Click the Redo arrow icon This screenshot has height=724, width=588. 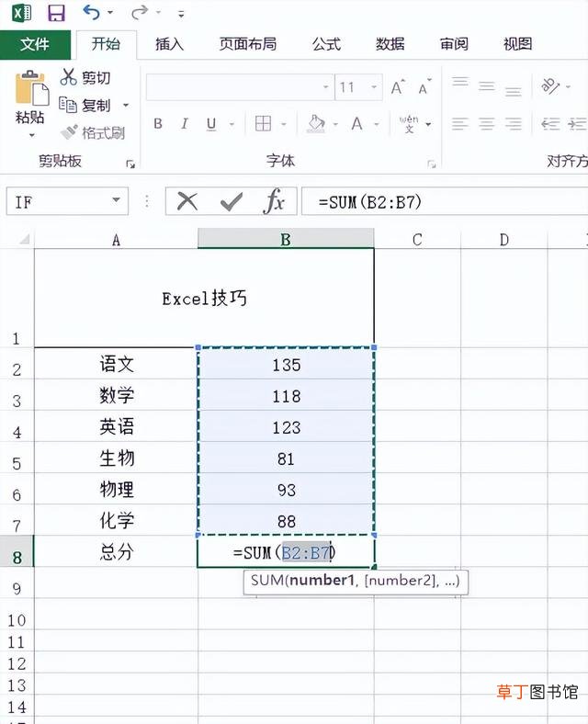point(140,13)
